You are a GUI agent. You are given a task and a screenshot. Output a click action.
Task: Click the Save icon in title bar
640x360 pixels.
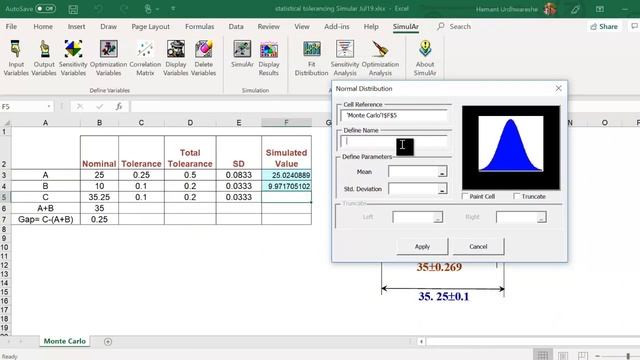pyautogui.click(x=73, y=9)
